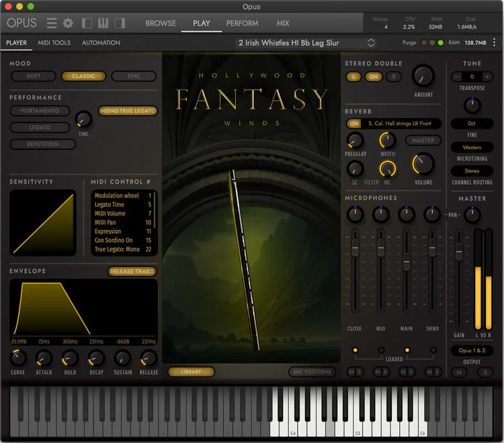The image size is (504, 443).
Task: Click the Srnd microphone pan knob
Action: click(x=432, y=214)
